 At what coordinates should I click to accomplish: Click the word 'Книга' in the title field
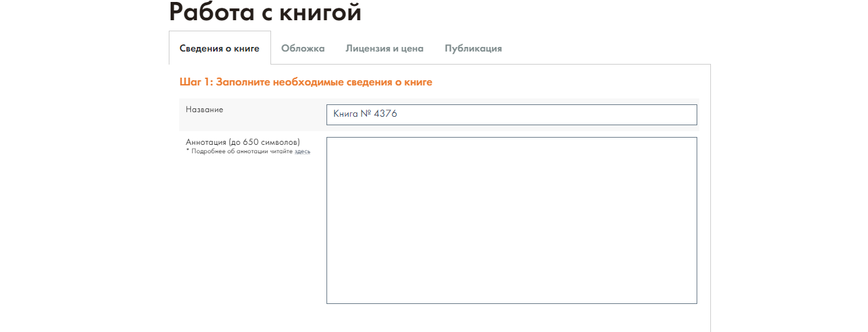(345, 114)
